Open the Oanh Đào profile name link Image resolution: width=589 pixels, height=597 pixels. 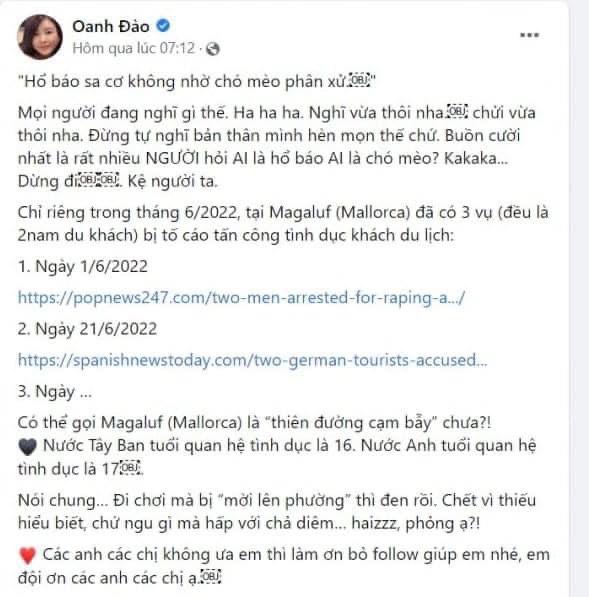111,26
